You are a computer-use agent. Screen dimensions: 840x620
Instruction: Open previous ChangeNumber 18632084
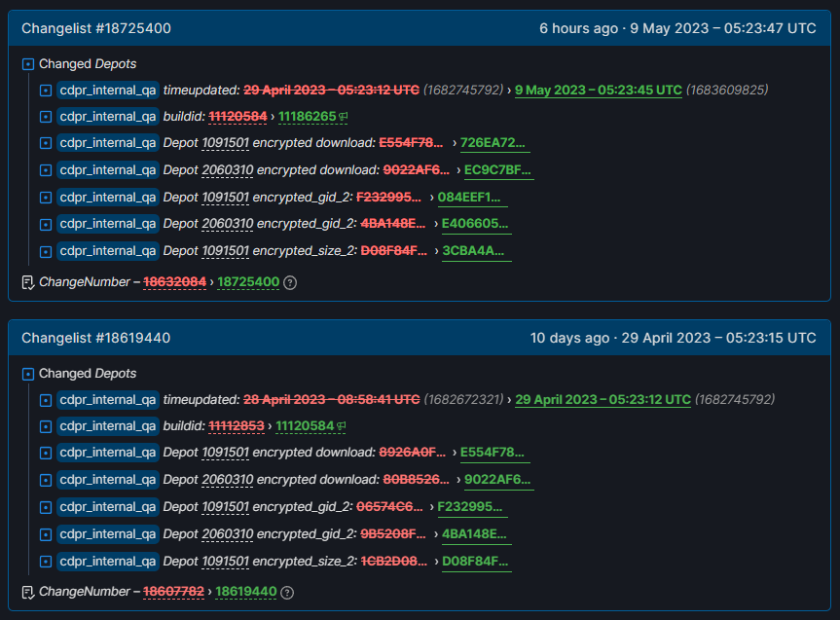tap(174, 282)
